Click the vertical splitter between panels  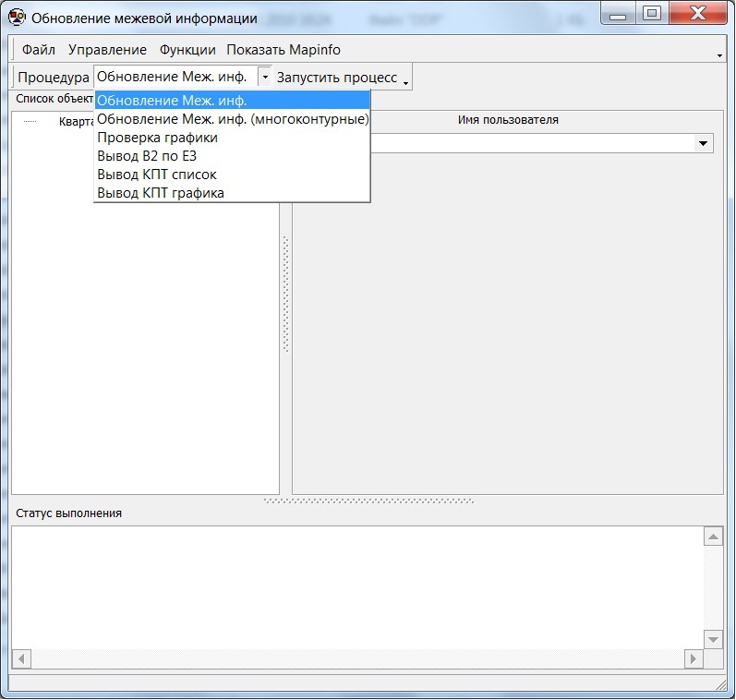click(286, 296)
